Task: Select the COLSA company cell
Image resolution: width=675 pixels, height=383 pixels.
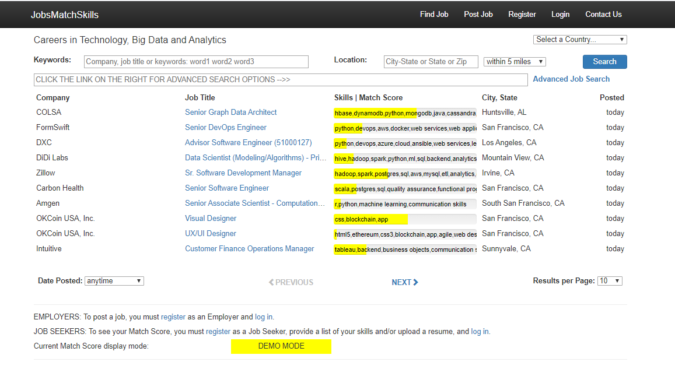Action: [49, 112]
